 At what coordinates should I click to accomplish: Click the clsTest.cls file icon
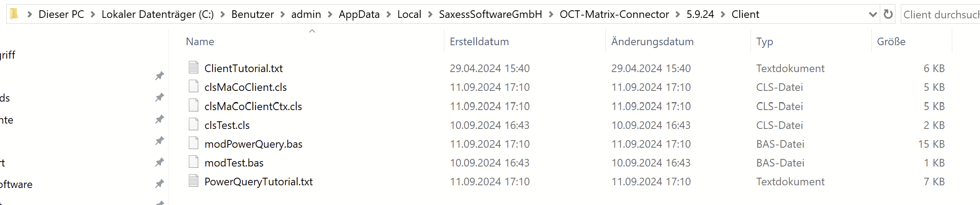(193, 124)
